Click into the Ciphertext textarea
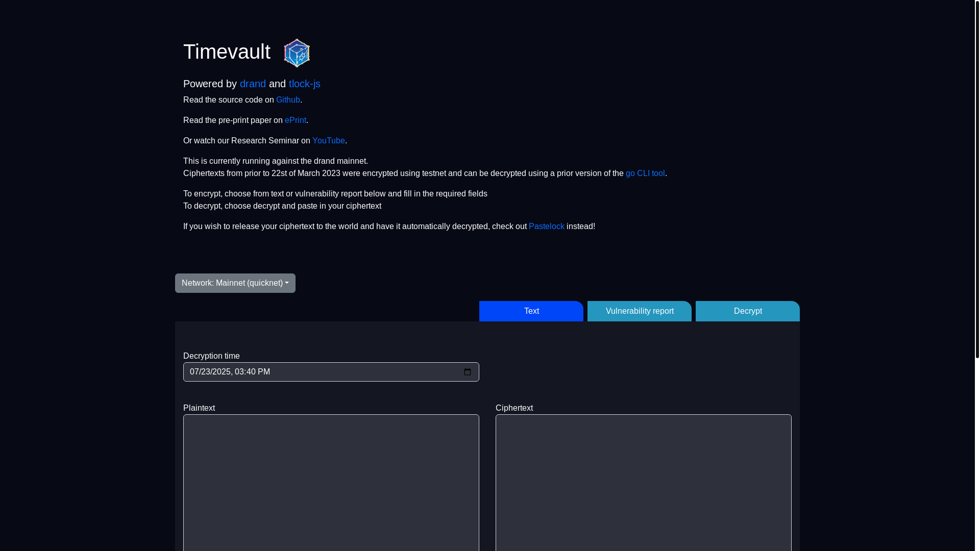This screenshot has width=980, height=551. tap(644, 483)
